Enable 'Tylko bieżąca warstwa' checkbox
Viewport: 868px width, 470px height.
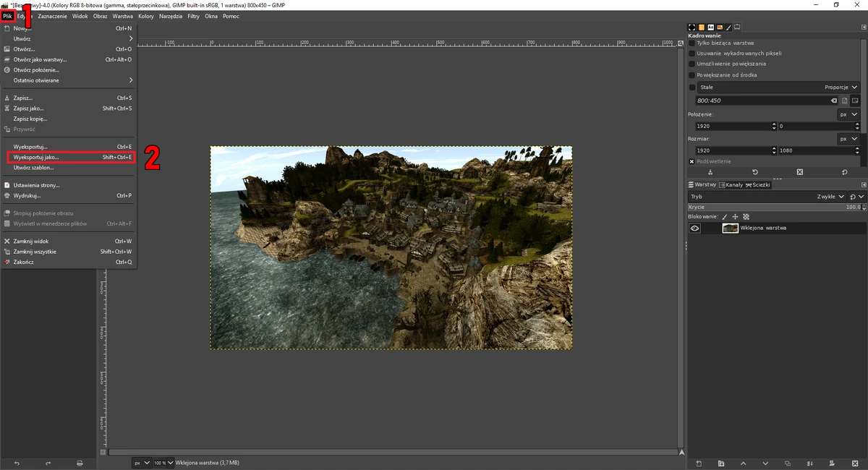(x=692, y=43)
